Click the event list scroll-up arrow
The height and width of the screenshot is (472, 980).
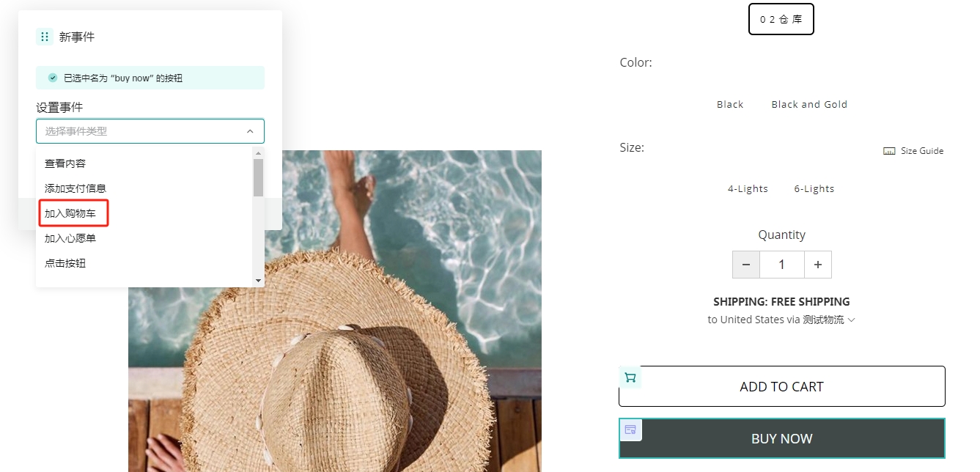258,152
